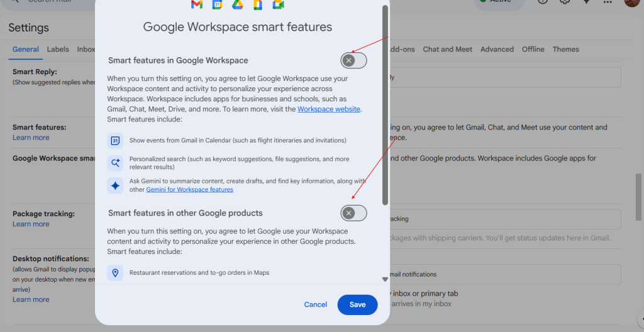Click the Calendar icon beside Gmail events
Viewport: 644px width, 332px height.
pyautogui.click(x=115, y=141)
